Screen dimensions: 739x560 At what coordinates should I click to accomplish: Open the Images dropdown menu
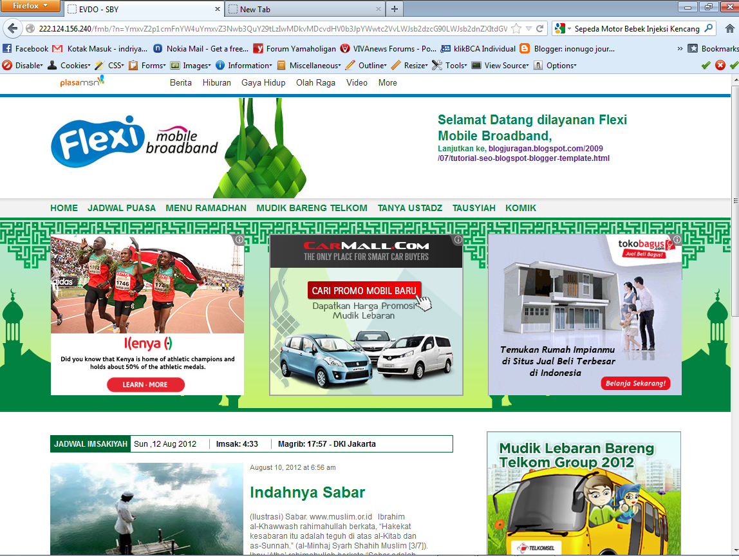191,66
